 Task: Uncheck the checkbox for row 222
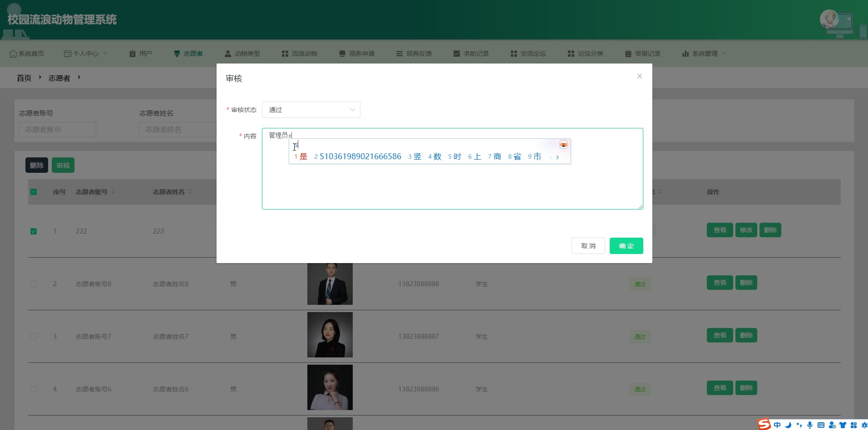tap(34, 231)
